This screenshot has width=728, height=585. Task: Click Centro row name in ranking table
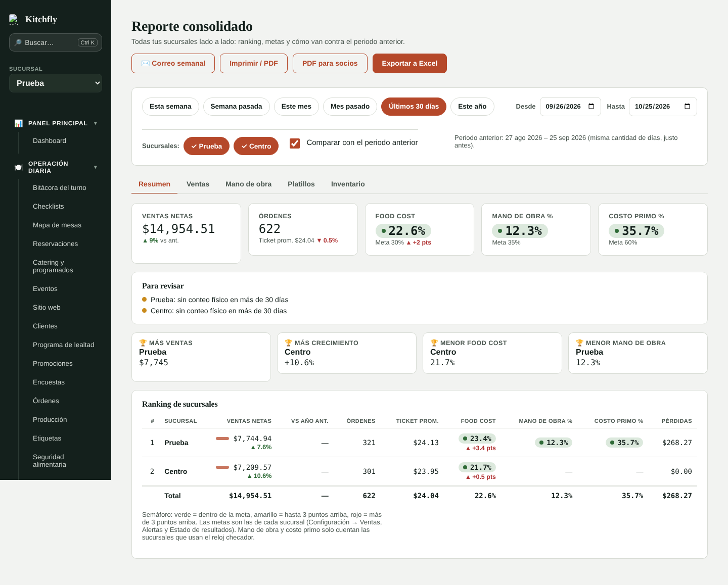(176, 471)
